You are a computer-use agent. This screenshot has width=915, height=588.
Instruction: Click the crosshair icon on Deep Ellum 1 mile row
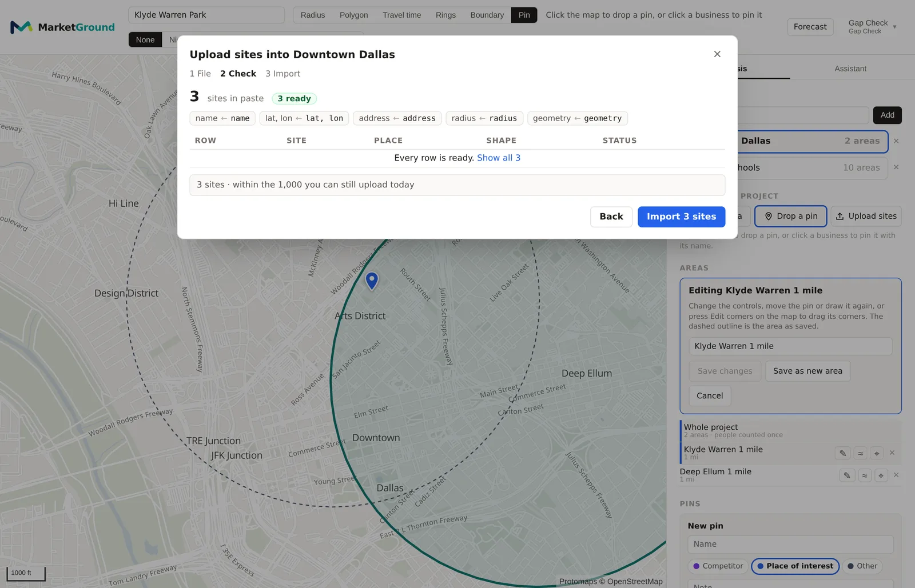click(881, 475)
